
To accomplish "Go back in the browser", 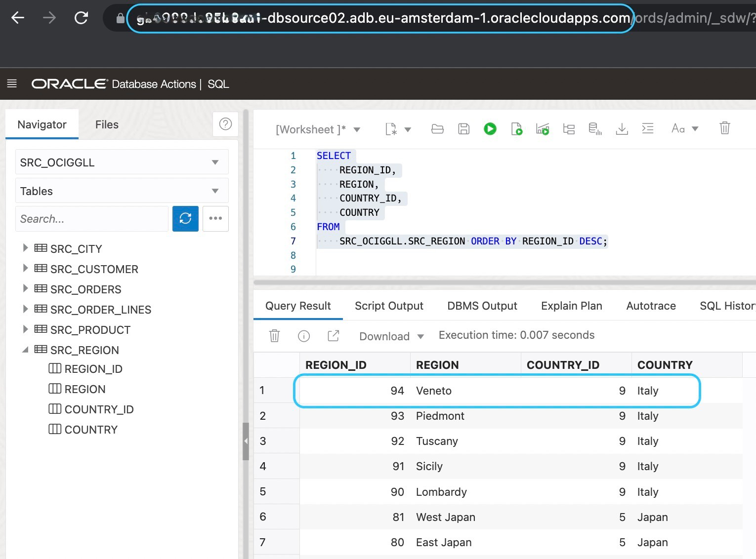I will coord(18,18).
